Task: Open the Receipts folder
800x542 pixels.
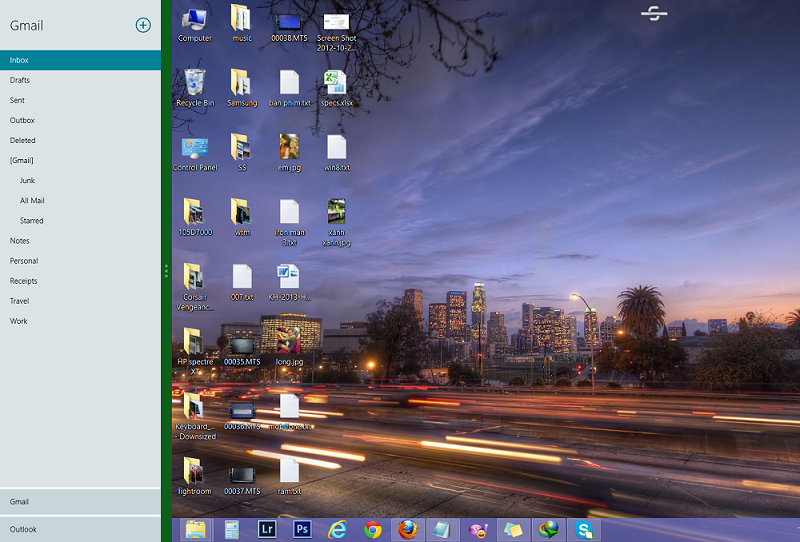Action: tap(80, 281)
